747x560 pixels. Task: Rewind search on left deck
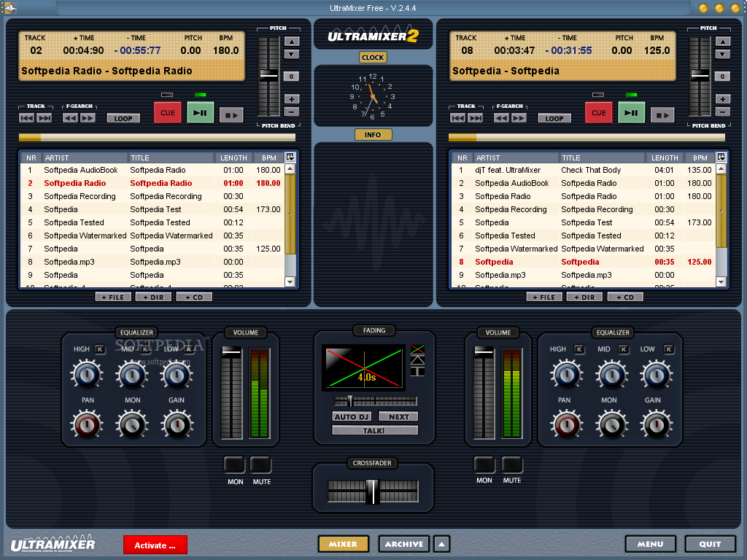click(71, 117)
